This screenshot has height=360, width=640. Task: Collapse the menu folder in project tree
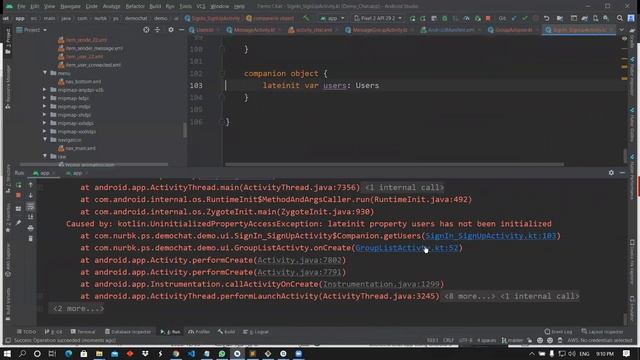pos(45,73)
